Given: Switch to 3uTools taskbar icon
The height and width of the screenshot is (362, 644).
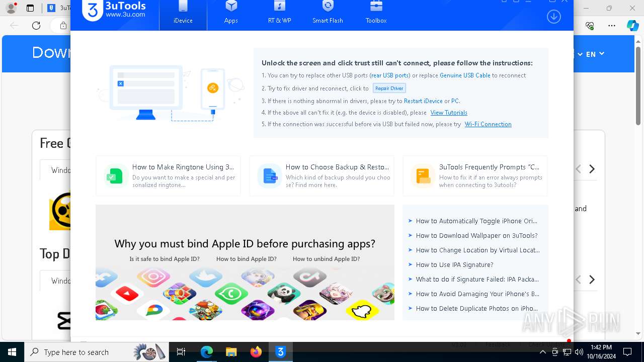Looking at the screenshot, I should point(281,352).
